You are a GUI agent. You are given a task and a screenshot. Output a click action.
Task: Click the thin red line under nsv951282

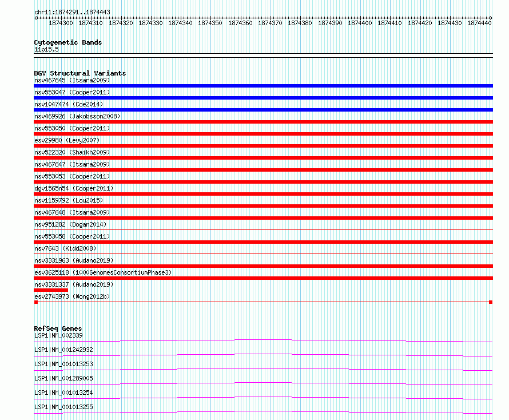263,230
